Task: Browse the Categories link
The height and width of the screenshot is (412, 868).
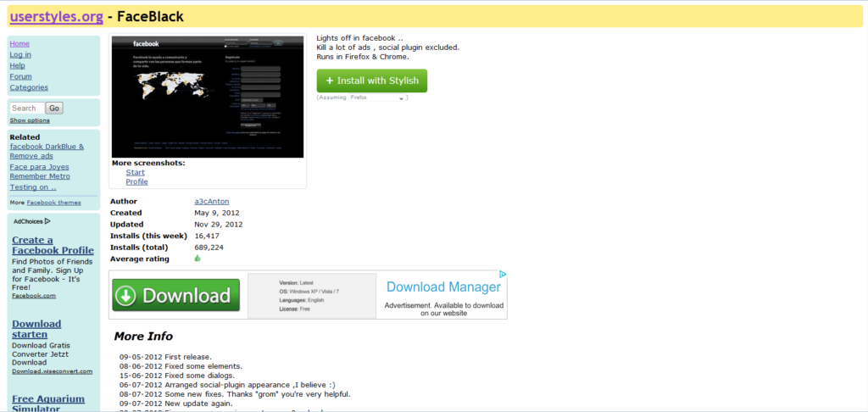Action: click(x=29, y=87)
